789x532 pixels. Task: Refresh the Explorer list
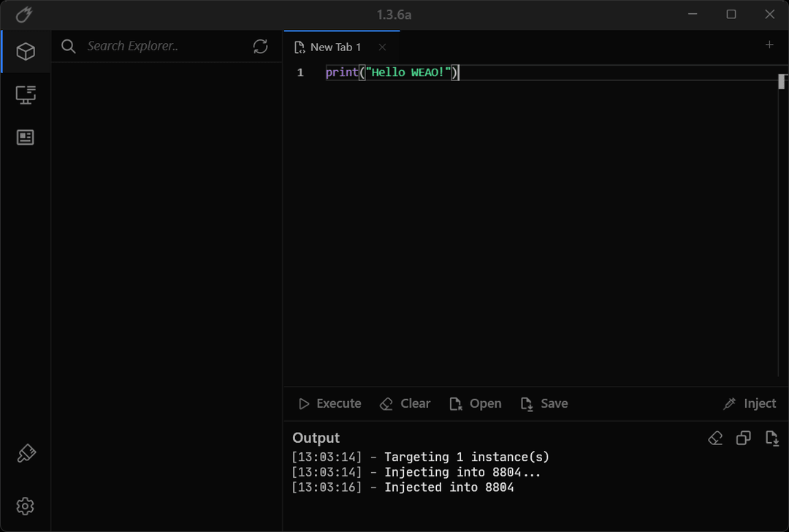click(260, 46)
